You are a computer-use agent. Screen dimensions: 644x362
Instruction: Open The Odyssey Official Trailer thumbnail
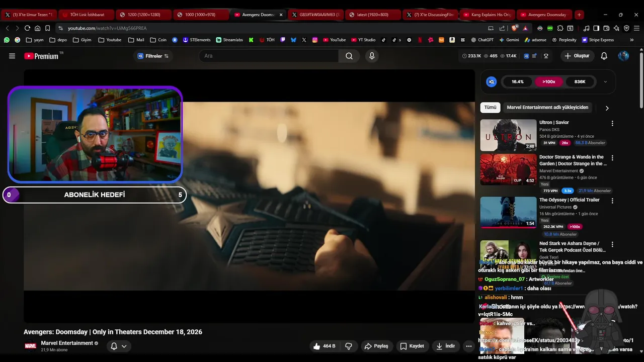(508, 212)
